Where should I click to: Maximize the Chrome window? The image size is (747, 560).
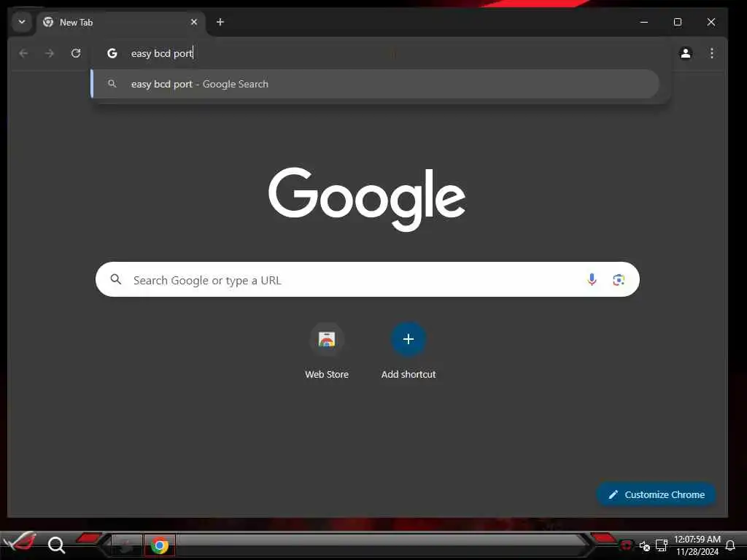pyautogui.click(x=678, y=22)
